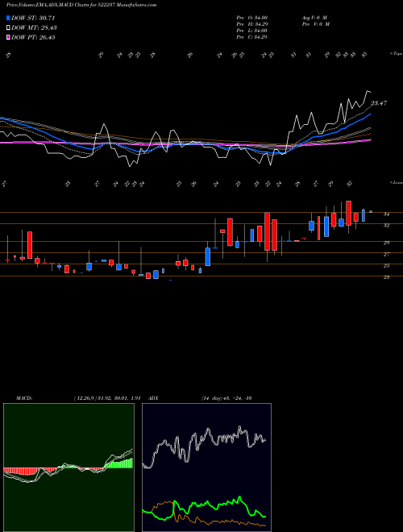Click the ADX (14 day) values text
The height and width of the screenshot is (532, 403).
click(226, 398)
